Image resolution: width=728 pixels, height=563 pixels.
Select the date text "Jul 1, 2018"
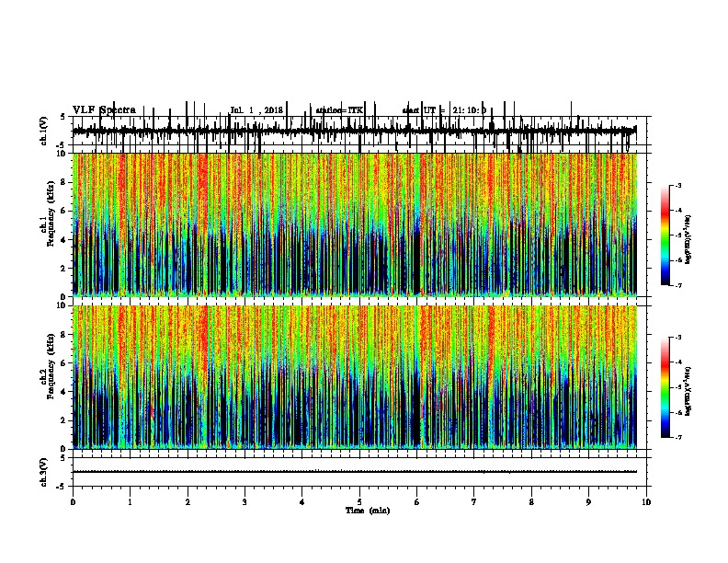point(256,110)
